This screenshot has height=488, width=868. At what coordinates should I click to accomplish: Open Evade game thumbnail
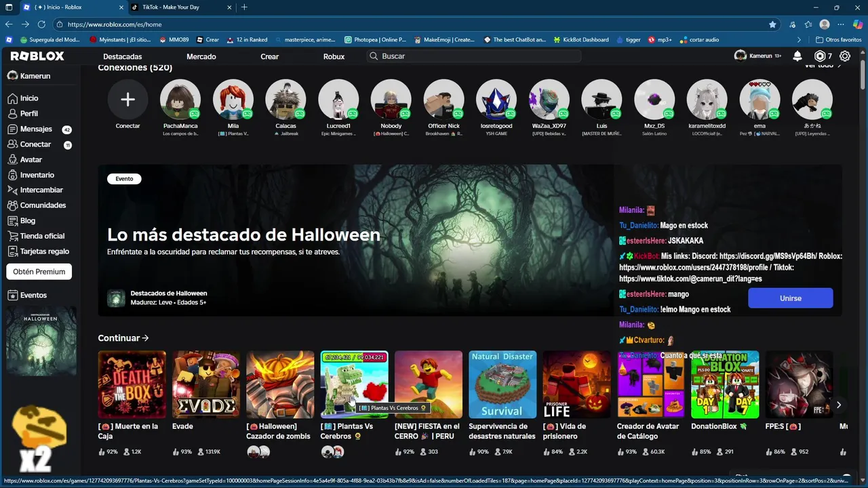click(x=206, y=384)
